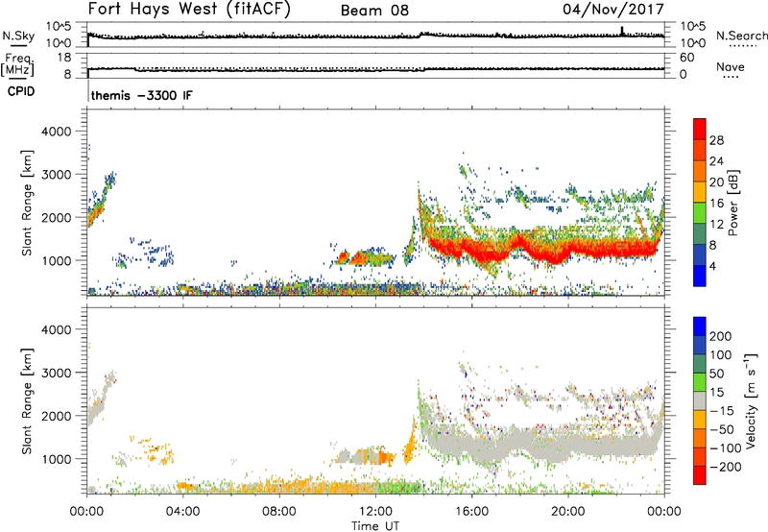768x532 pixels.
Task: Click the '12:00' time tick label
Action: coord(375,512)
